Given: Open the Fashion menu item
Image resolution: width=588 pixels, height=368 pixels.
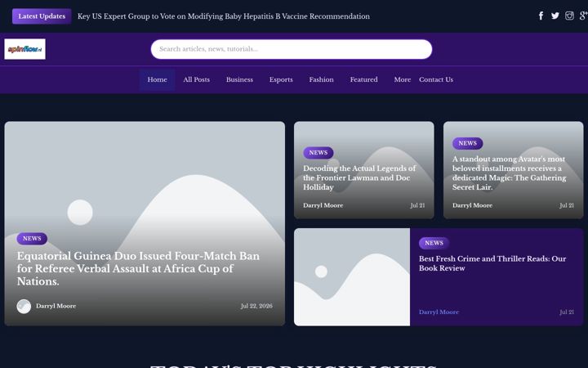Looking at the screenshot, I should [x=322, y=79].
